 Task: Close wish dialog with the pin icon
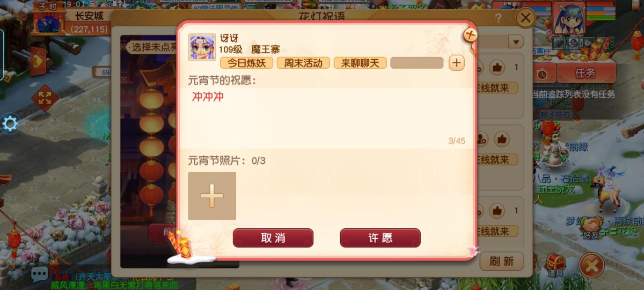[x=470, y=37]
